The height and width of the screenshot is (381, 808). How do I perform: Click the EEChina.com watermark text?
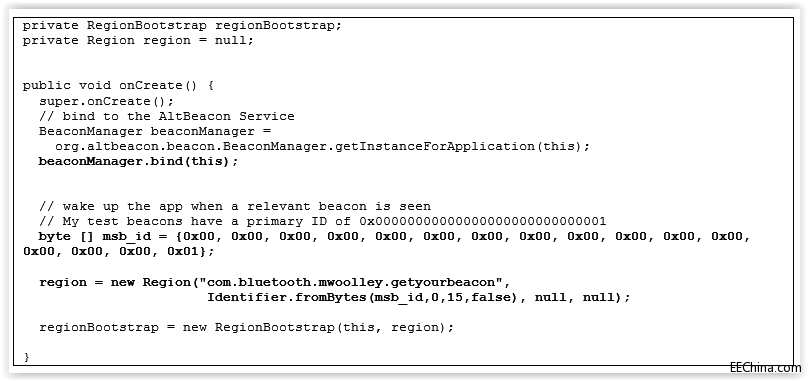coord(765,368)
